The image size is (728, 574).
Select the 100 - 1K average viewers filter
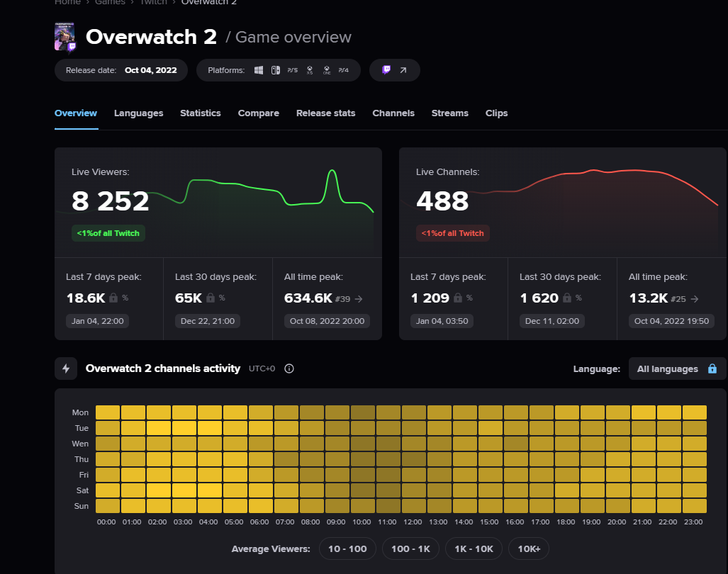point(410,549)
